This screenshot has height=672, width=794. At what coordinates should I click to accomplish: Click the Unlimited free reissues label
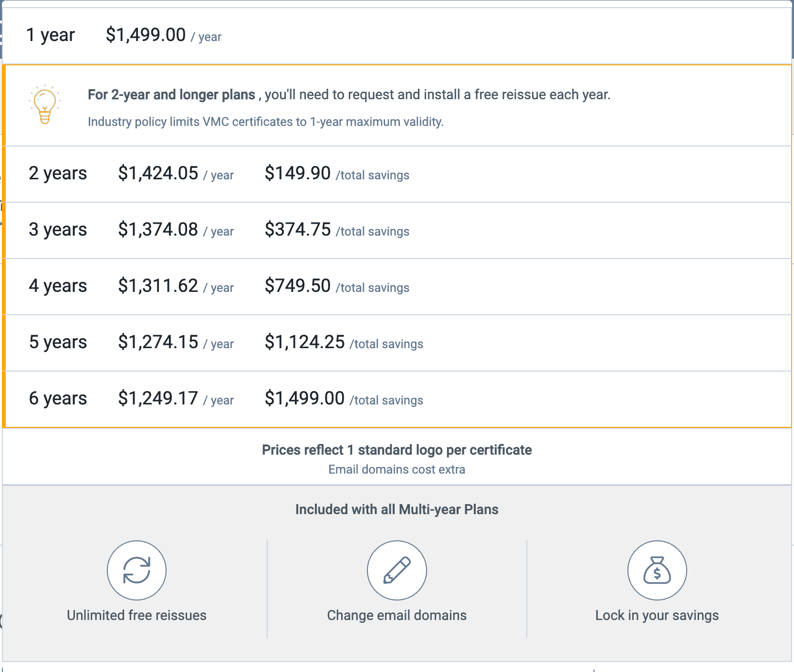(136, 615)
